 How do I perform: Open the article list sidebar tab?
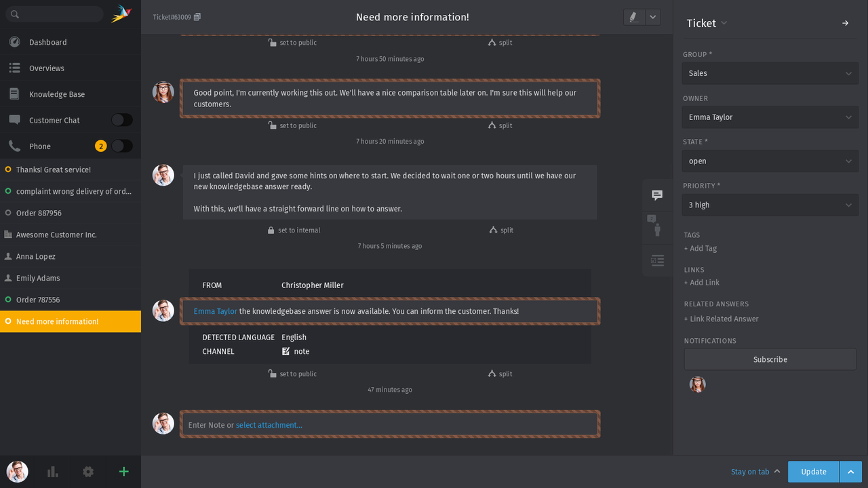pyautogui.click(x=656, y=260)
